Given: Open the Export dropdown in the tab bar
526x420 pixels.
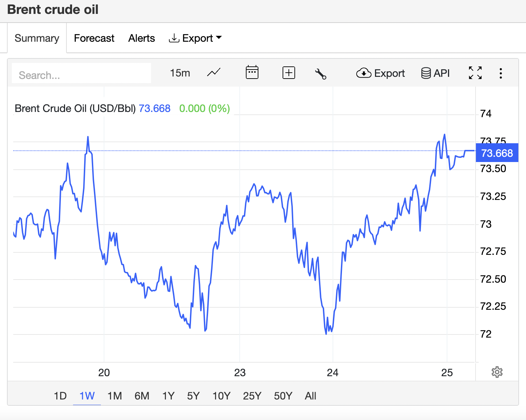Looking at the screenshot, I should click(x=195, y=38).
